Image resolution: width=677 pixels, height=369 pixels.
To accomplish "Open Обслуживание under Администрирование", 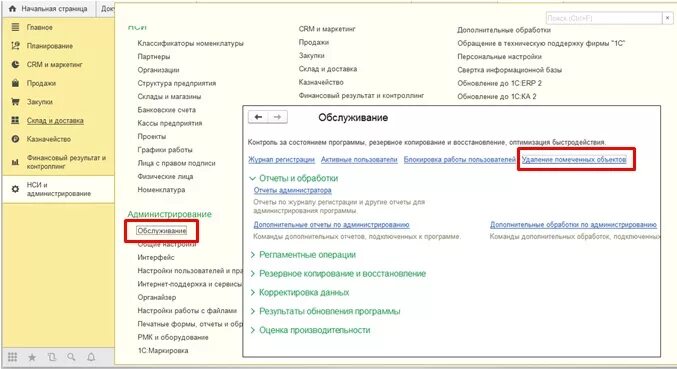I will (x=162, y=231).
